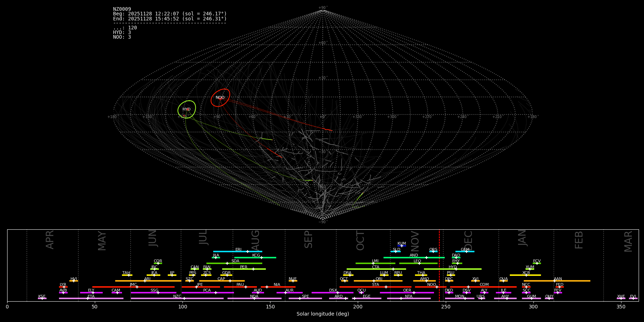This screenshot has height=322, width=644.
Task: Click the 'HYD: 3' count in header
Action: click(x=122, y=33)
